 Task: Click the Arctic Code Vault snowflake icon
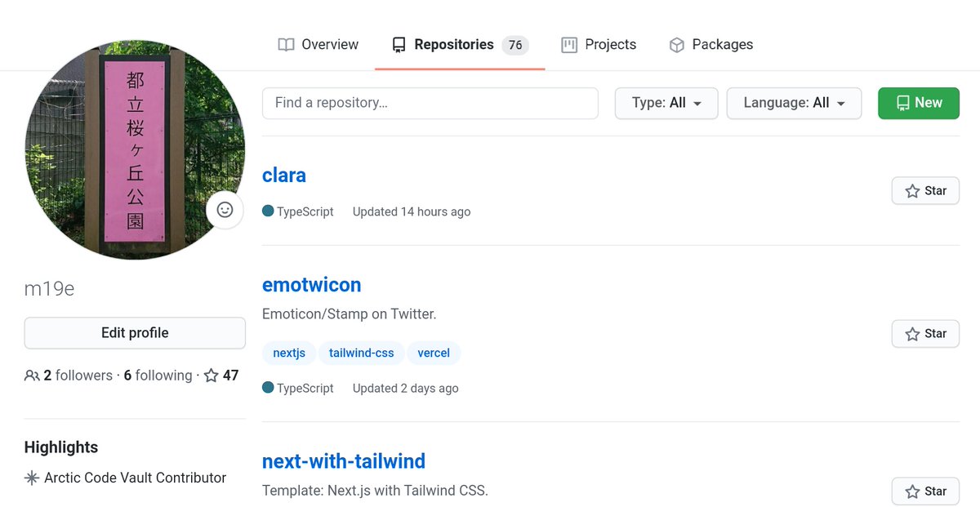click(32, 478)
